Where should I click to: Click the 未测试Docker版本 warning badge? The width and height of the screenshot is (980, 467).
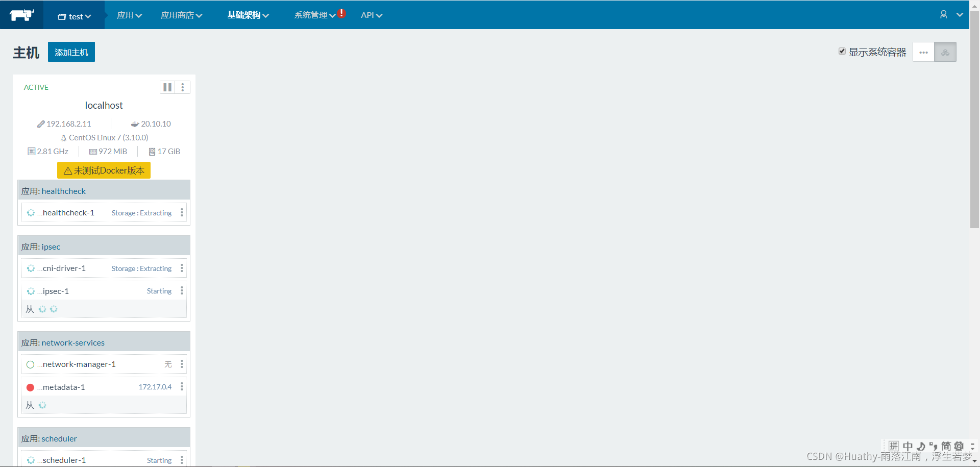[x=104, y=170]
